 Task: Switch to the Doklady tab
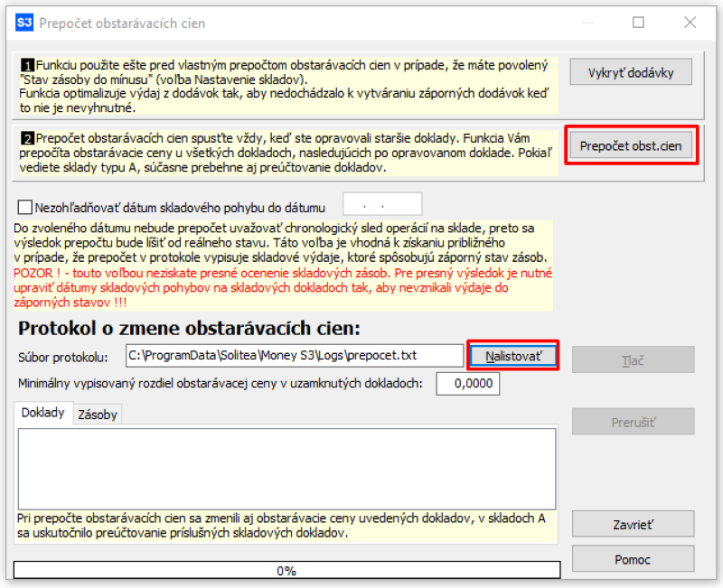click(42, 414)
